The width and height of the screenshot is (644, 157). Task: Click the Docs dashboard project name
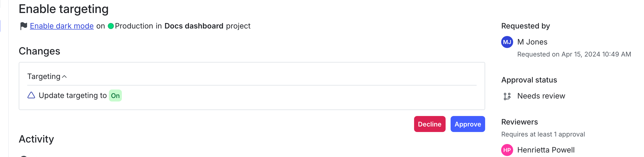point(194,26)
